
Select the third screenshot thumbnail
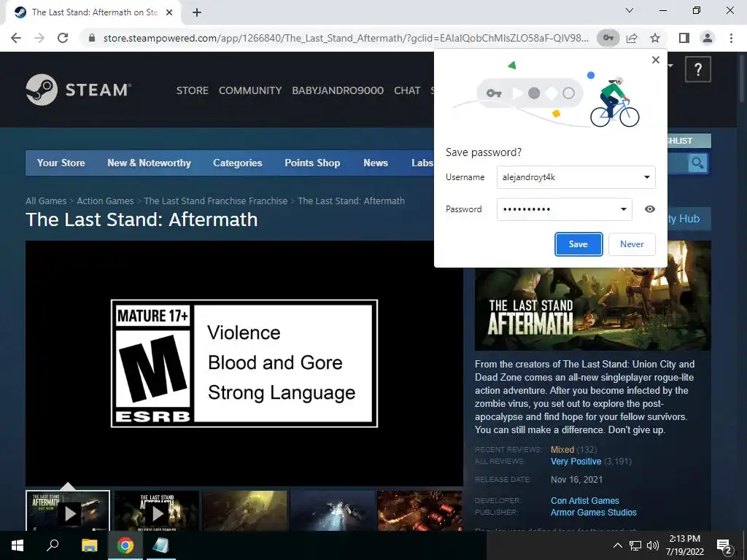click(x=245, y=510)
